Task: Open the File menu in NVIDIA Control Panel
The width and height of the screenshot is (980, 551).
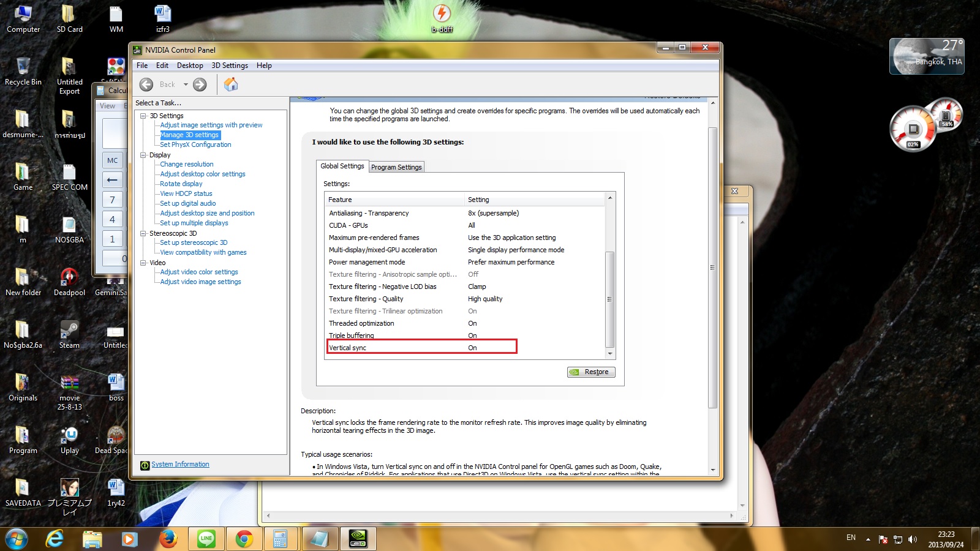Action: click(x=142, y=66)
